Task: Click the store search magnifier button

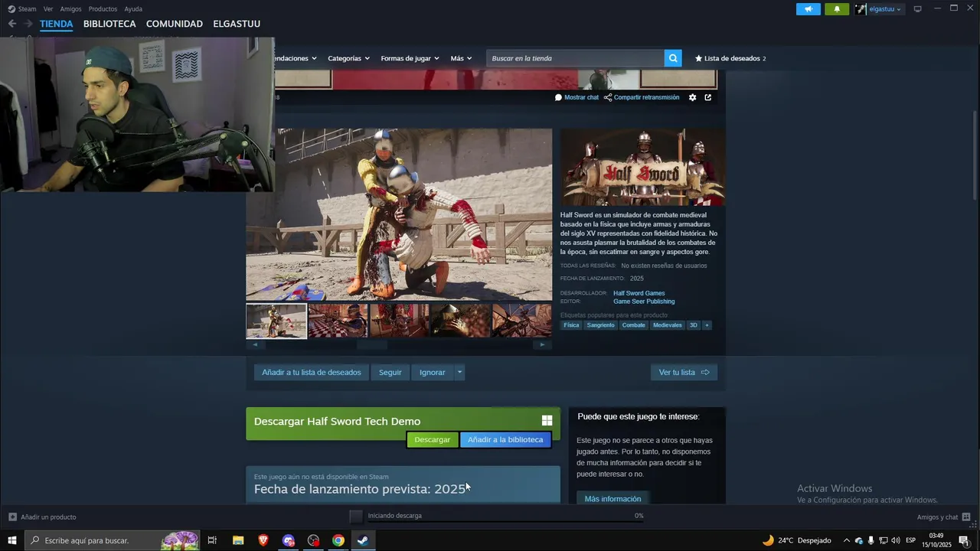Action: pos(673,58)
